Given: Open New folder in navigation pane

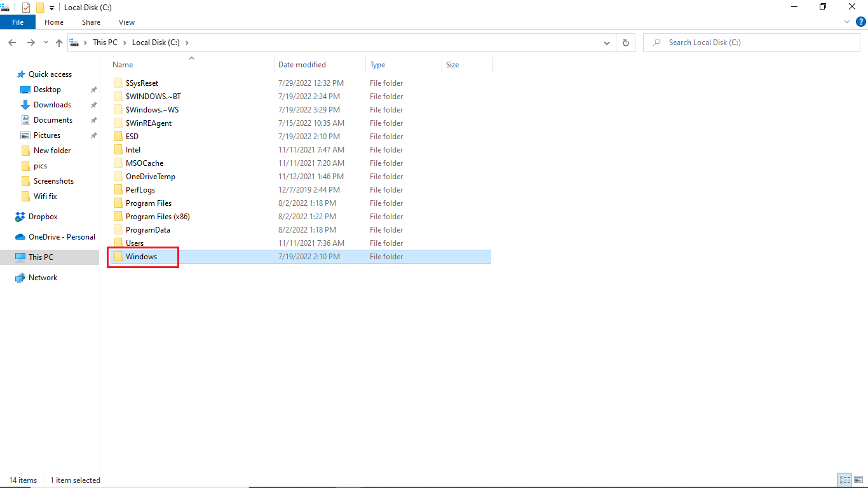Looking at the screenshot, I should [x=52, y=151].
